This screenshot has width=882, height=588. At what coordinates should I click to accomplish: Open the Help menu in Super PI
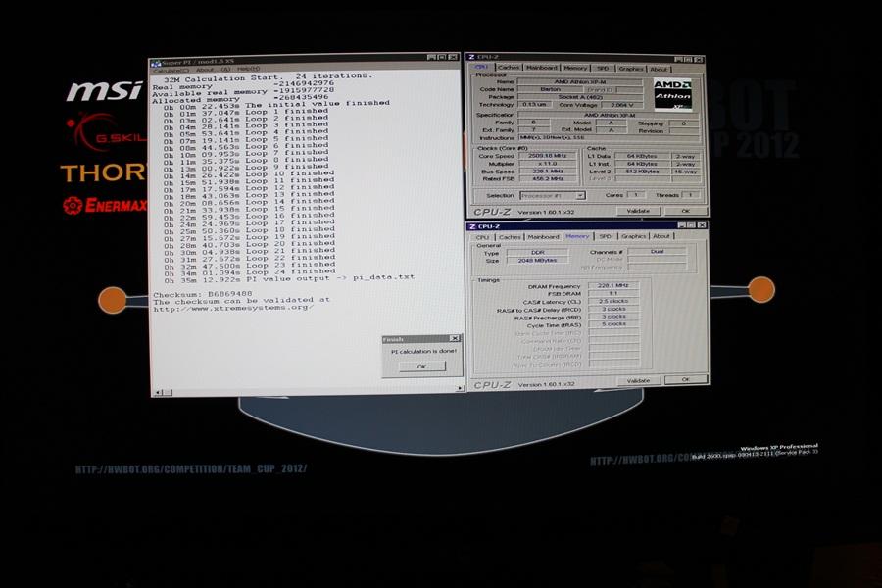249,69
